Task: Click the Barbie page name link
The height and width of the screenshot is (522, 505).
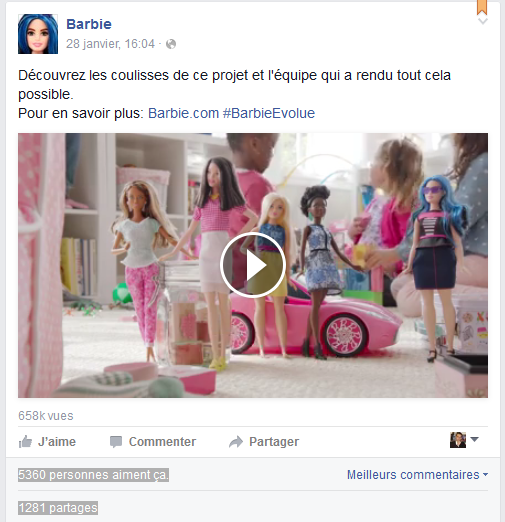Action: pyautogui.click(x=89, y=24)
